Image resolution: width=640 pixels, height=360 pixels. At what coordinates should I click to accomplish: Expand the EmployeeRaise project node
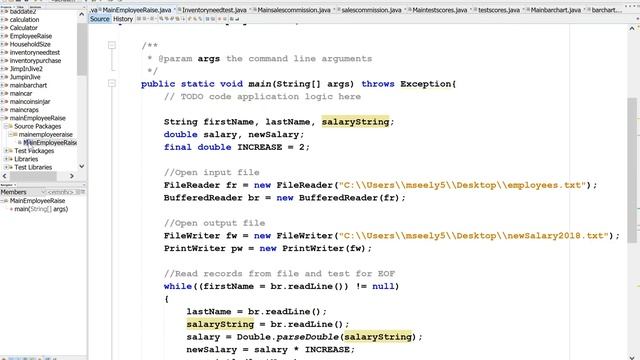pos(2,36)
